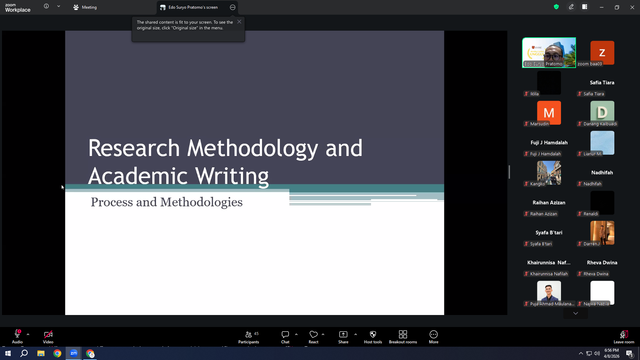Screen dimensions: 640x360
Task: Open Windows taskbar search
Action: 24,353
